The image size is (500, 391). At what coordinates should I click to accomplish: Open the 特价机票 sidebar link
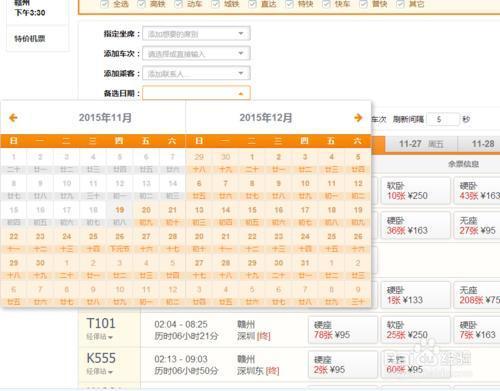click(30, 38)
